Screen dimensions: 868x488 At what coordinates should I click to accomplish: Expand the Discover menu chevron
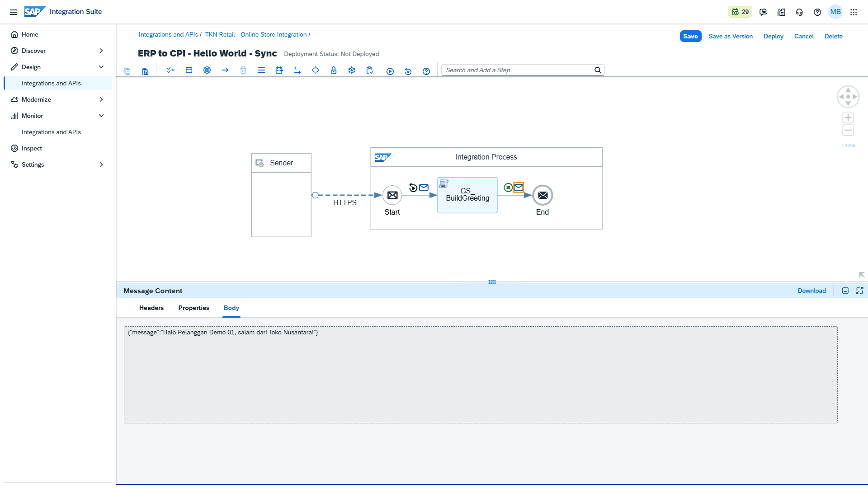(101, 51)
